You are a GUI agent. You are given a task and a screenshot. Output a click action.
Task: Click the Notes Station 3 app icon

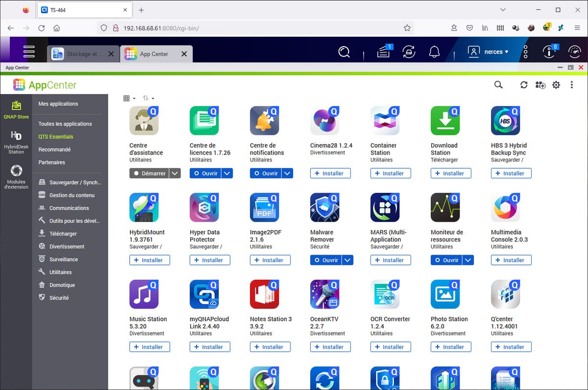click(265, 294)
